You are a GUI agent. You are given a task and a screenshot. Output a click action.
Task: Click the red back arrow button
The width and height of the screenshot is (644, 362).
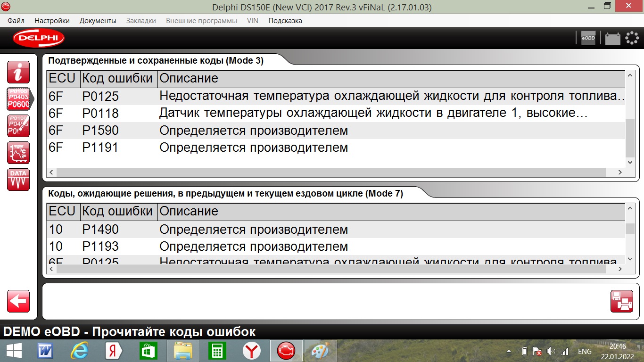tap(18, 301)
